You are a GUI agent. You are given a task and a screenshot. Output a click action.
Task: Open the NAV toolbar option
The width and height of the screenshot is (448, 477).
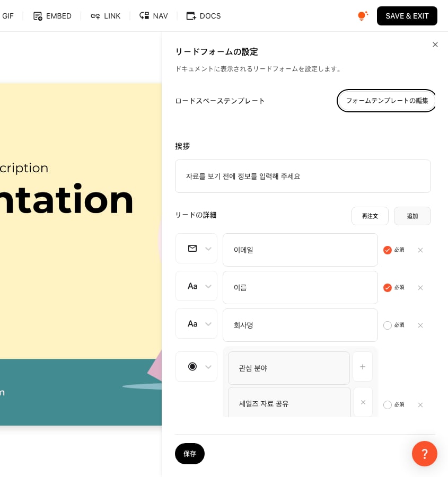point(153,16)
